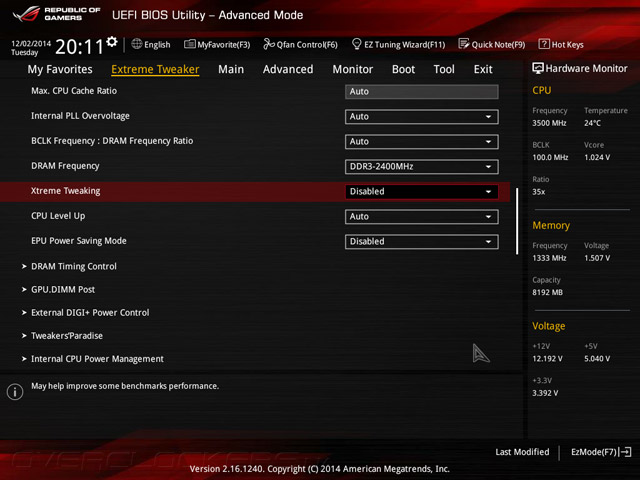Open BCLK:DRAM Frequency Ratio dropdown

[x=422, y=142]
